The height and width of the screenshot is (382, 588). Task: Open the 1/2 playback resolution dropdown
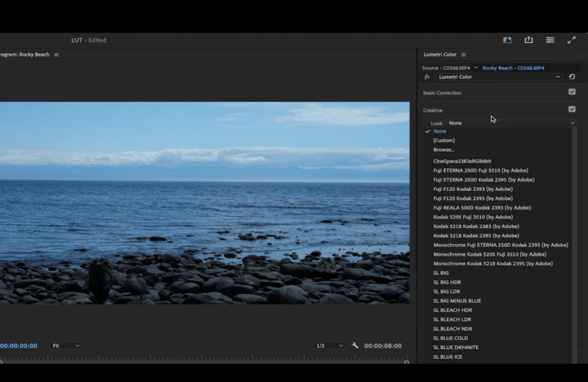click(x=329, y=345)
